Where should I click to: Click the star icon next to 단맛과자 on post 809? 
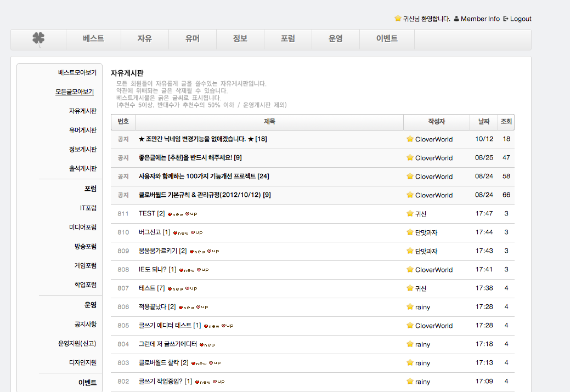pos(410,251)
